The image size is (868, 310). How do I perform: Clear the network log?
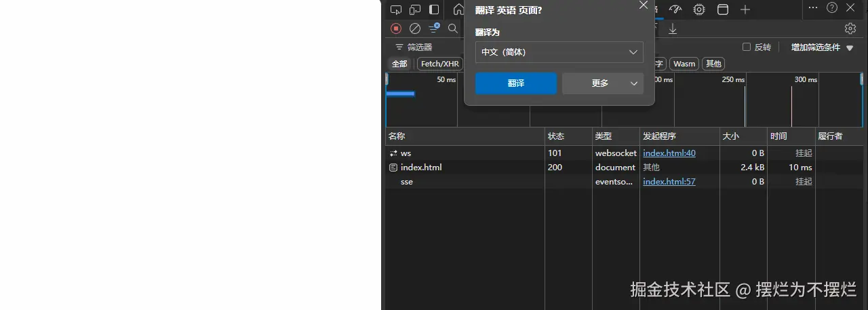tap(415, 28)
